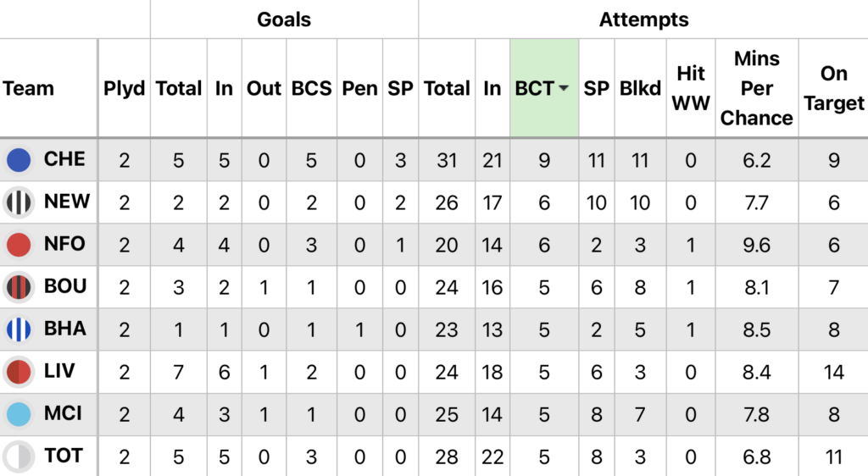Click the Brighton blue striped badge
The height and width of the screenshot is (476, 868).
point(19,329)
